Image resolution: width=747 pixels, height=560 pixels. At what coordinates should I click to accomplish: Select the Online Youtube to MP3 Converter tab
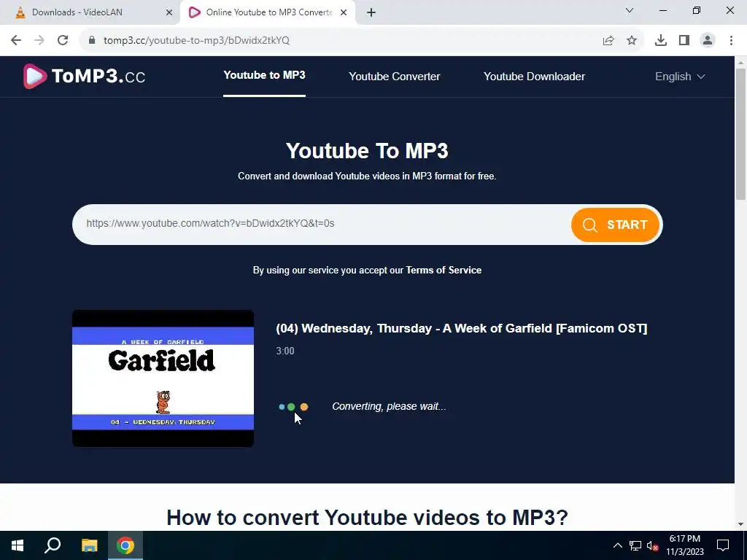pos(268,13)
